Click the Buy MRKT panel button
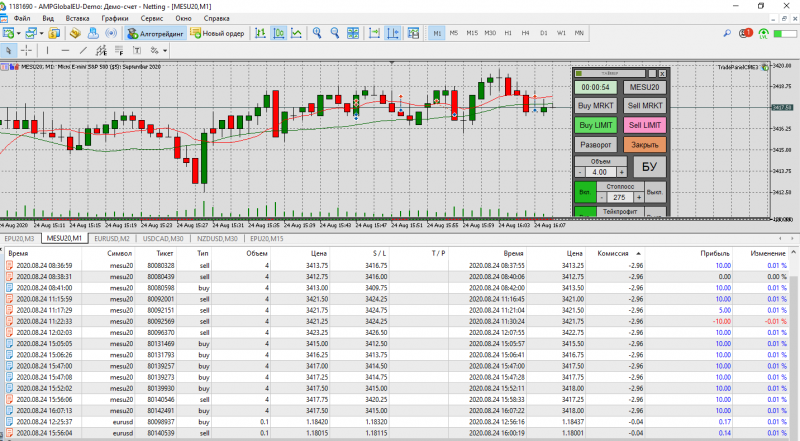Viewport: 800px width, 441px height. 595,106
